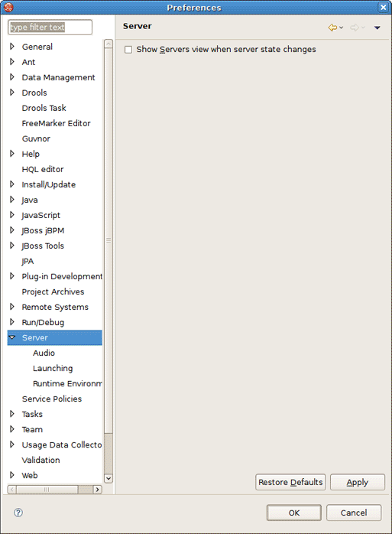Expand the JBoss Tools node
The image size is (392, 534).
(x=12, y=246)
